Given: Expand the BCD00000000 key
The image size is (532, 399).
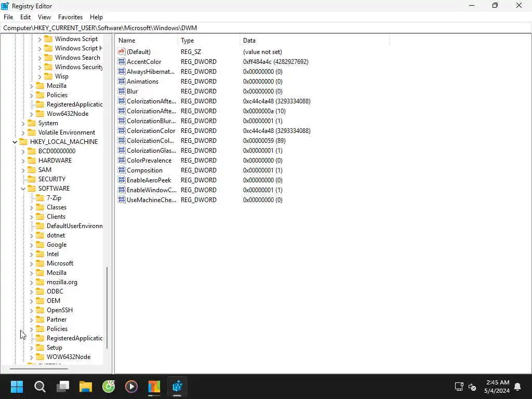Looking at the screenshot, I should point(23,151).
